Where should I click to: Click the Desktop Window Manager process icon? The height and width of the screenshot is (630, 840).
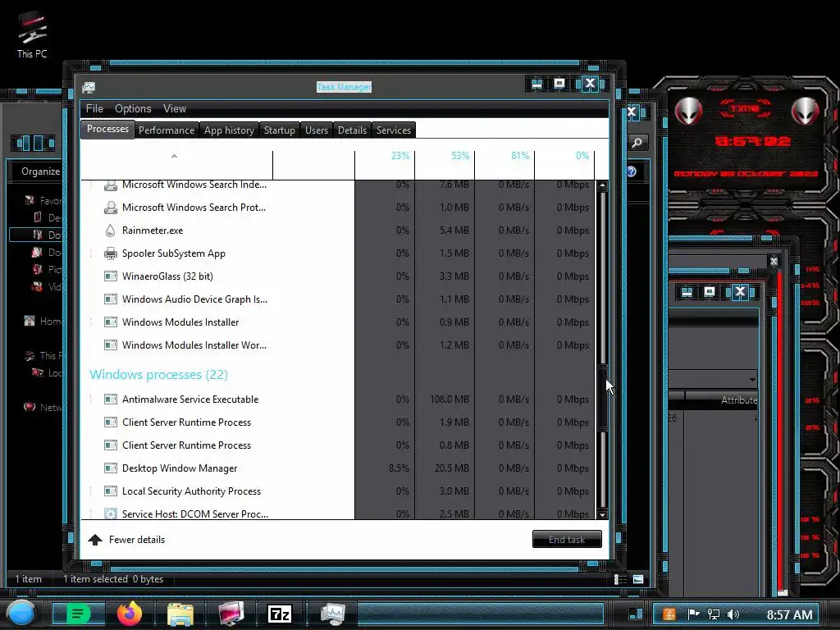[111, 468]
